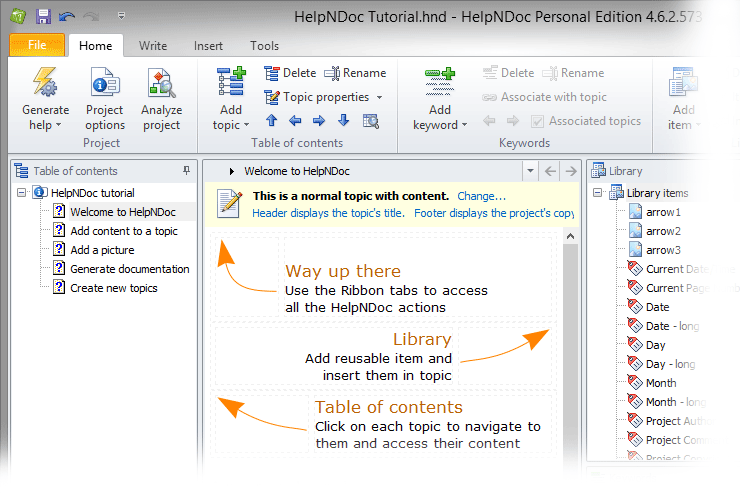Click the Redo arrow in quick access toolbar
This screenshot has height=500, width=740.
[x=91, y=17]
